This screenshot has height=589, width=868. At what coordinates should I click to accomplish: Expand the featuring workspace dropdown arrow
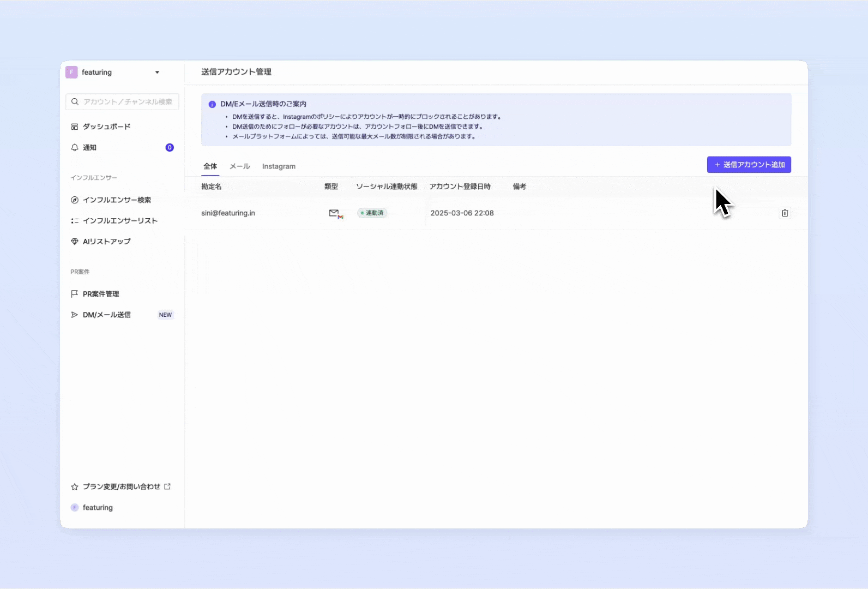pos(157,73)
